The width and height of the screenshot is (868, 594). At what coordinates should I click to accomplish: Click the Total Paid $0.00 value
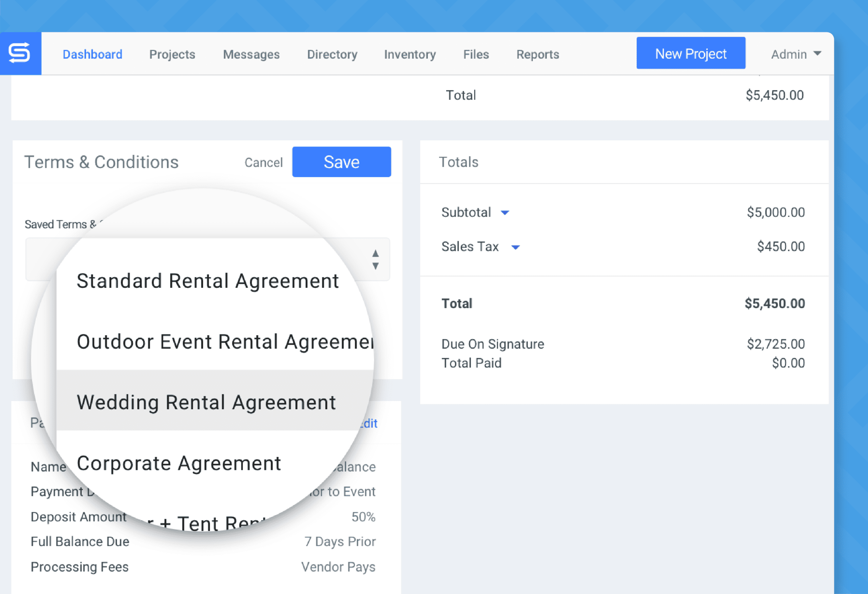788,363
